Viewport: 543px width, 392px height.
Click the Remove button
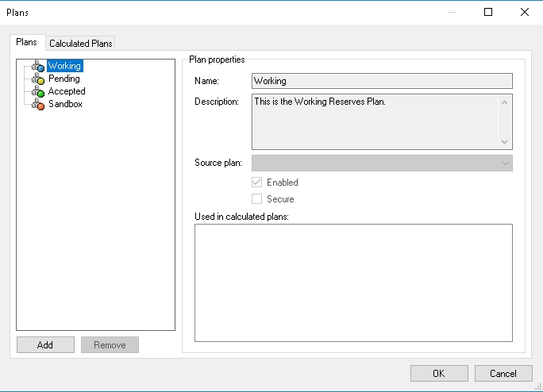110,345
